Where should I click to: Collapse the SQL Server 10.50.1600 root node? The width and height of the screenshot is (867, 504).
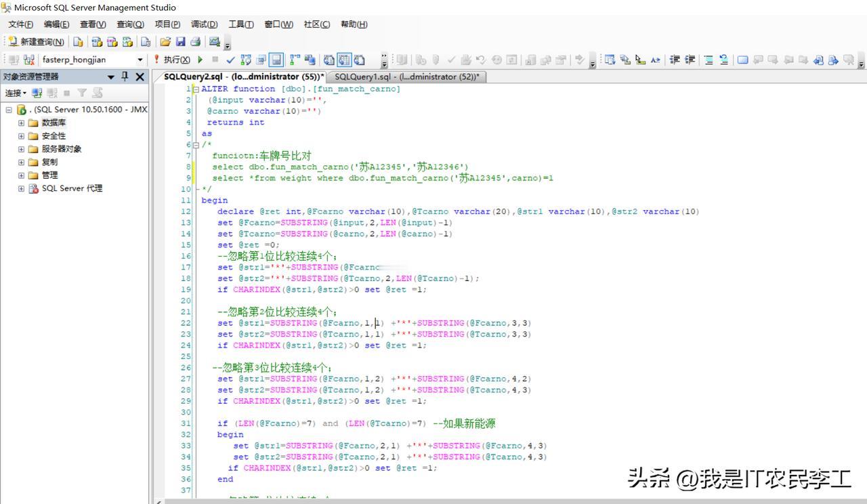click(8, 110)
